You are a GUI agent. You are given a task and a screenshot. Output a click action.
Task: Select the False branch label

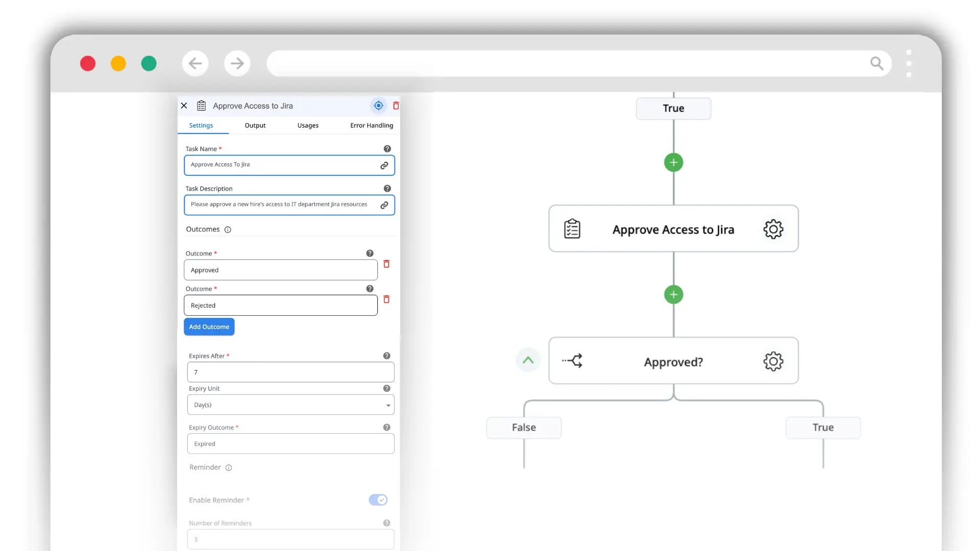click(524, 428)
